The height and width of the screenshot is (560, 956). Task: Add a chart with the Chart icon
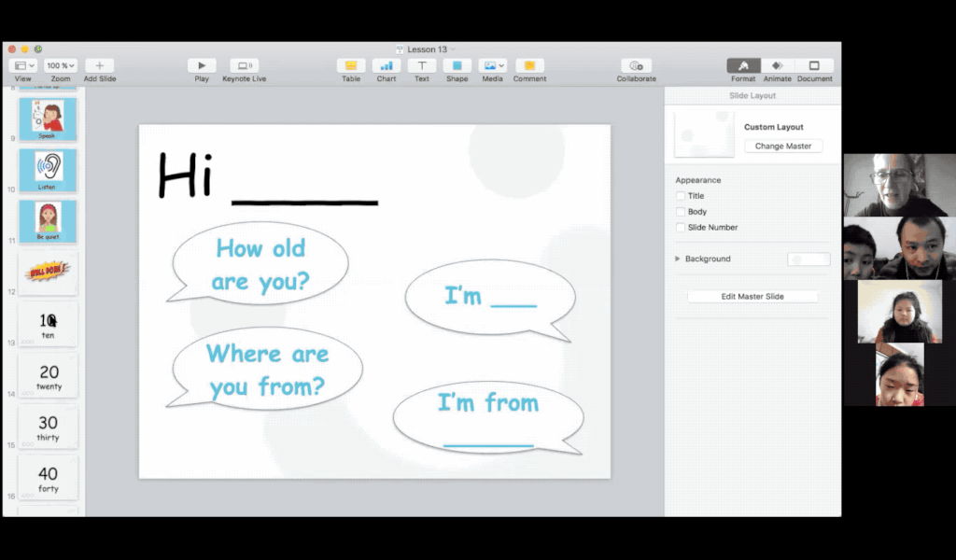pyautogui.click(x=387, y=65)
